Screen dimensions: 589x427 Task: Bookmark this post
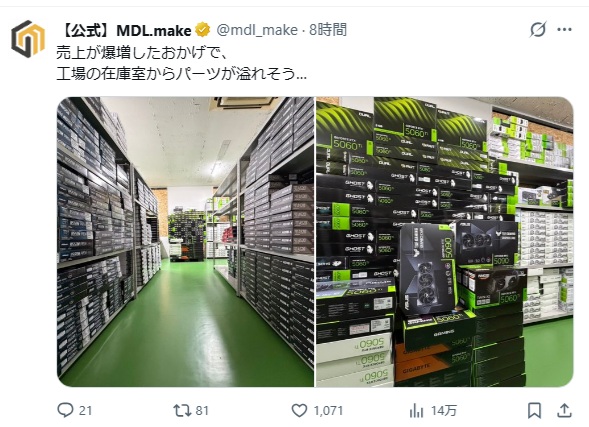(x=534, y=410)
